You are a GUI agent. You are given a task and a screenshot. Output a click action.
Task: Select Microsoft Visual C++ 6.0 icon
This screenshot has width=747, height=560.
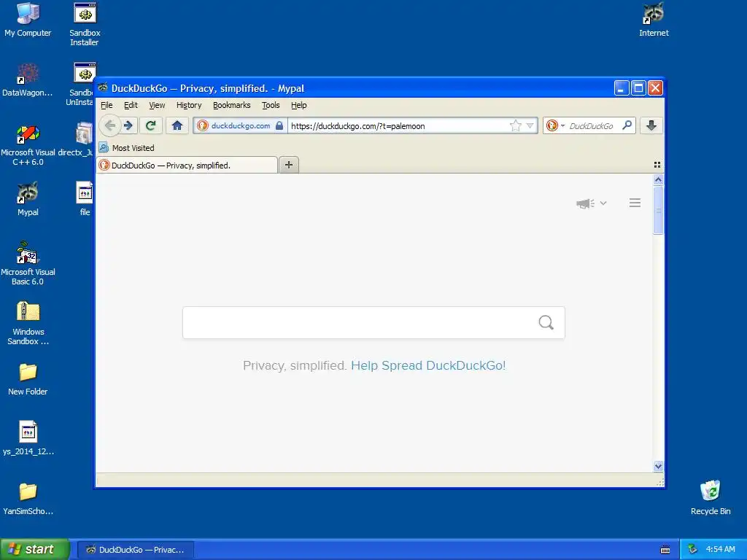click(28, 145)
